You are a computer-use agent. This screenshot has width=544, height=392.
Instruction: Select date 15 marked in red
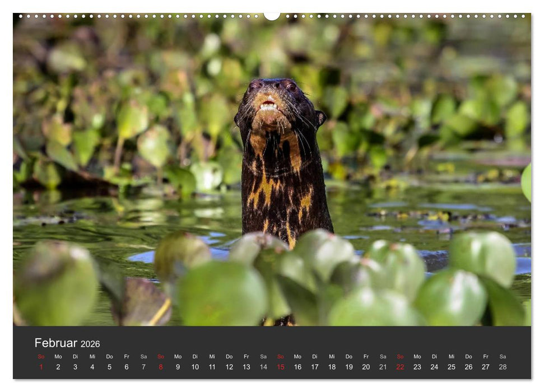pos(281,367)
